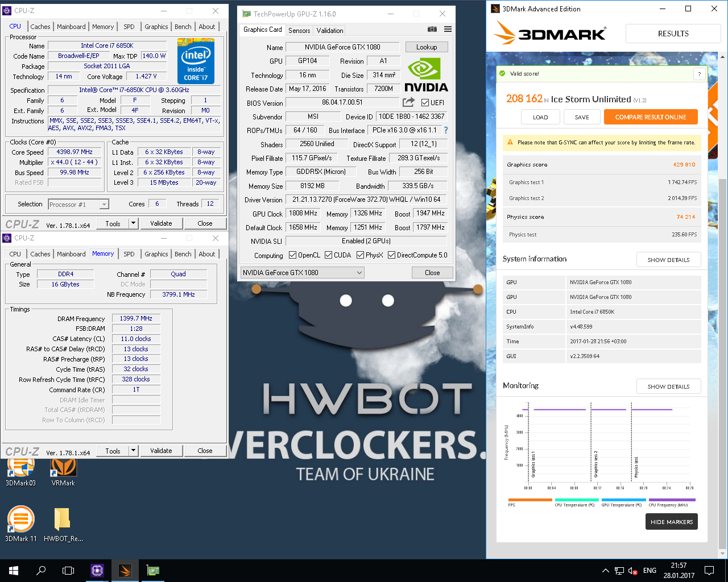Screen dimensions: 728x582
Task: Open the Sensors tab in GPU-Z
Action: [x=299, y=31]
